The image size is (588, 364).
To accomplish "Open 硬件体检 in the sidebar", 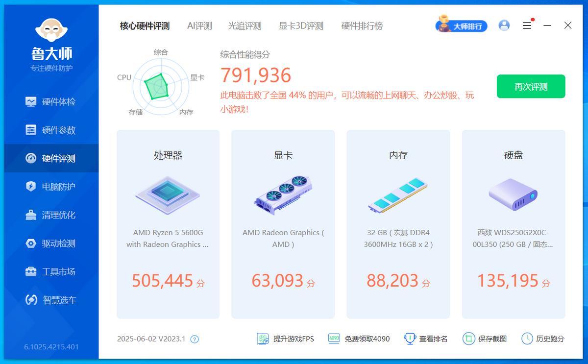I will (x=51, y=102).
